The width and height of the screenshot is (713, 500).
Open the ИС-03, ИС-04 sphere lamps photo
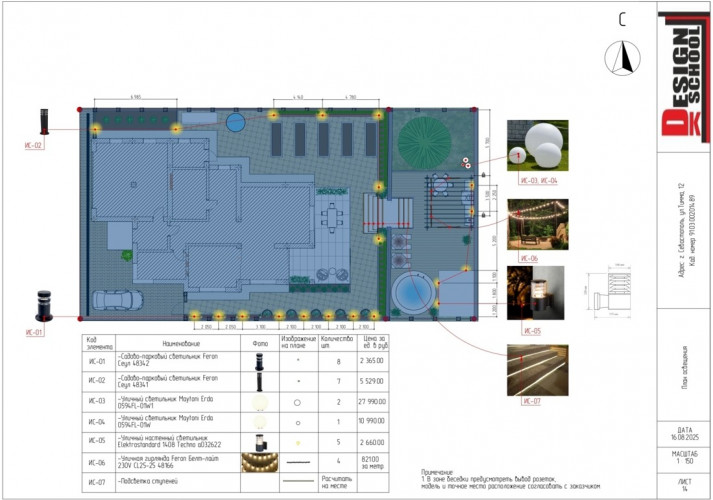(536, 146)
